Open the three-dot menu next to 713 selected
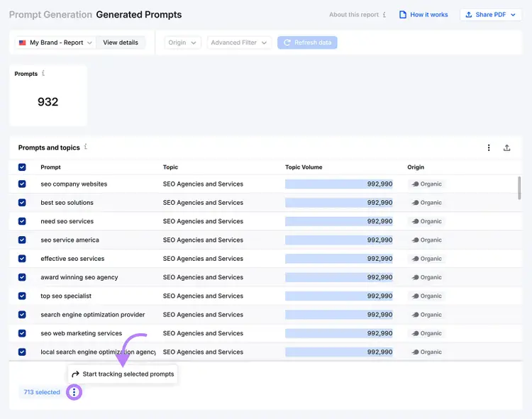 click(x=74, y=392)
